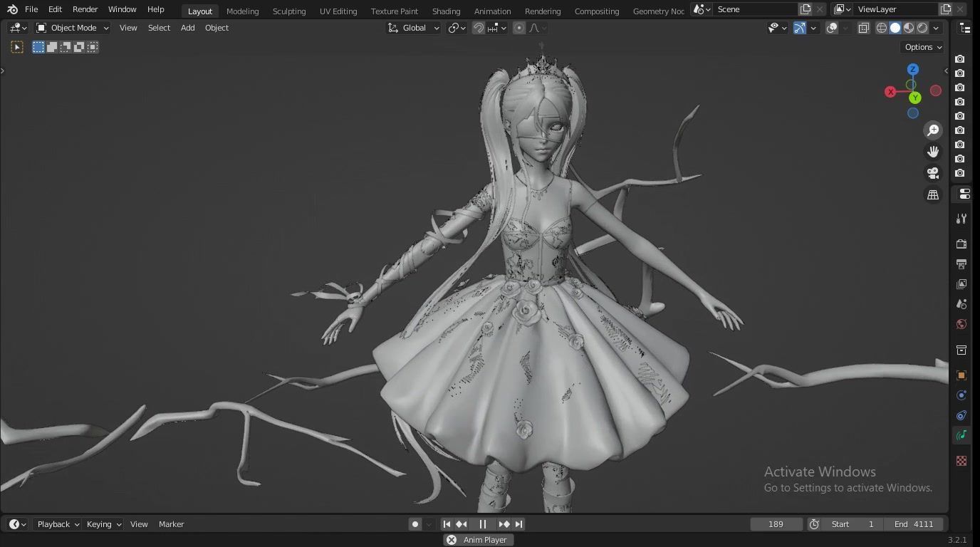Set selection mode to new selection
The height and width of the screenshot is (547, 980).
38,47
